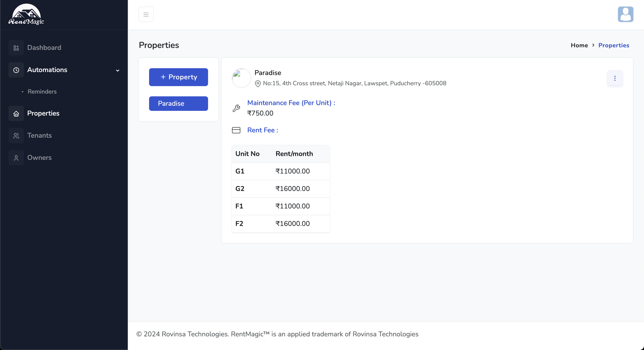Click the ₹750.00 maintenance amount

pos(260,113)
